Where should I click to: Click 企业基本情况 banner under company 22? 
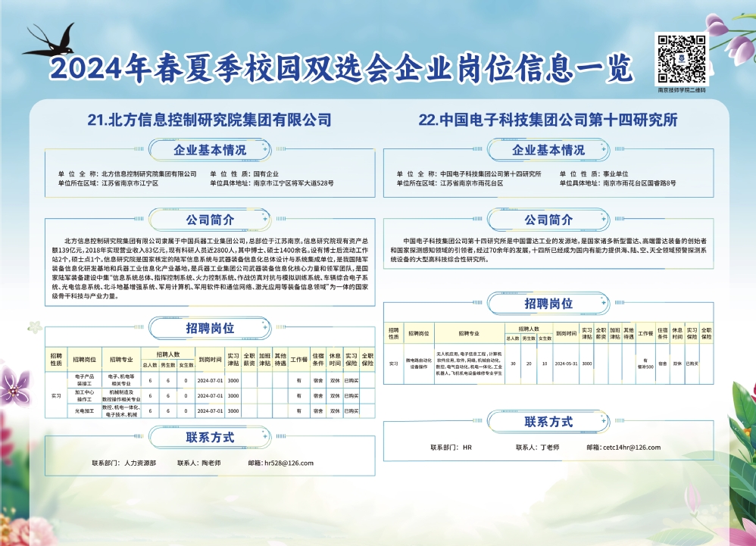tap(548, 150)
